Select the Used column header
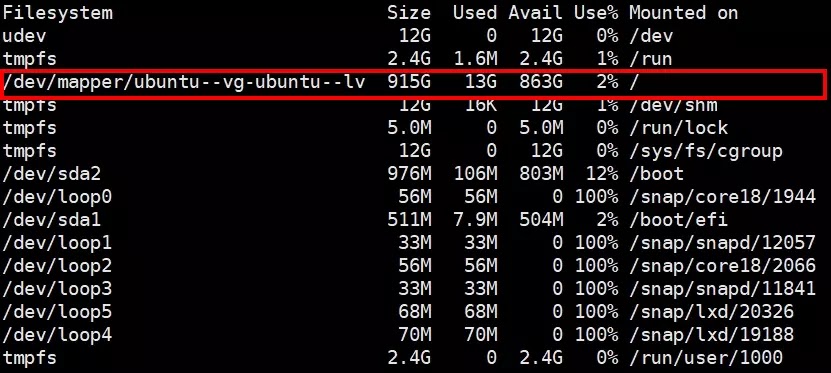831x373 pixels. (475, 13)
